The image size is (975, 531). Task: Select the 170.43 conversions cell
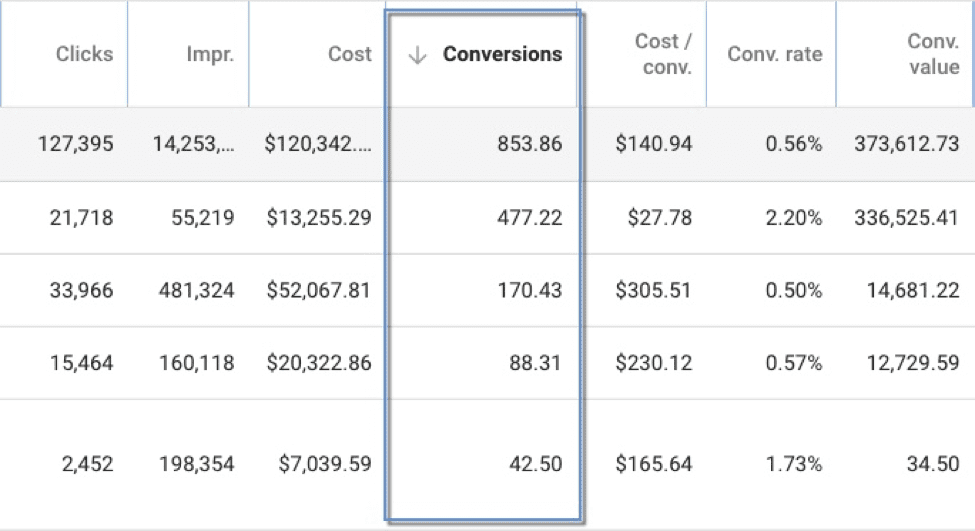[529, 290]
